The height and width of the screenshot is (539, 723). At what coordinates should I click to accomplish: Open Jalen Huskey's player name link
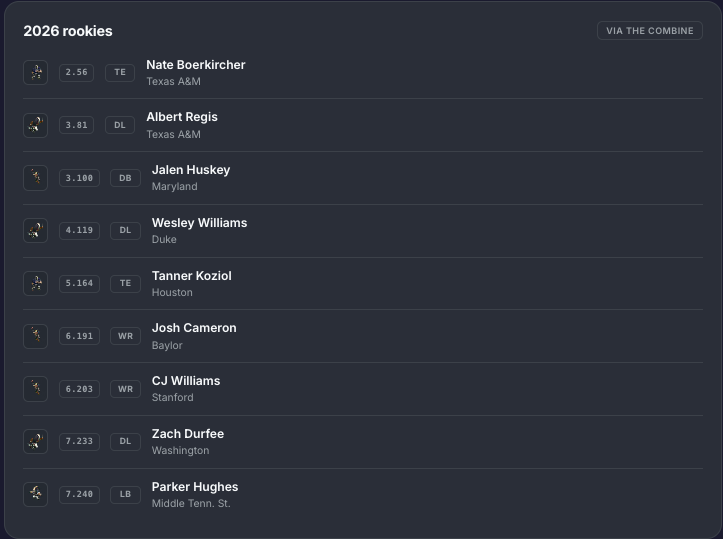coord(191,170)
